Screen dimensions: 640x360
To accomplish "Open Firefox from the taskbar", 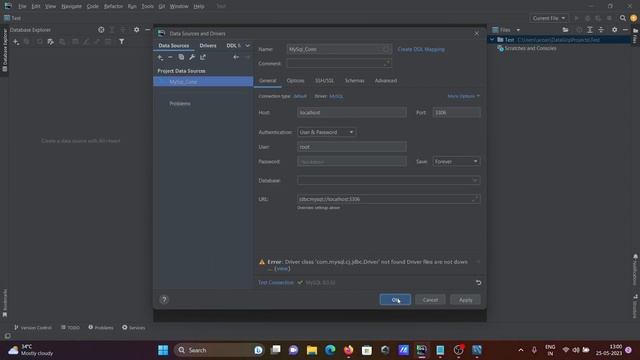I will coord(349,350).
